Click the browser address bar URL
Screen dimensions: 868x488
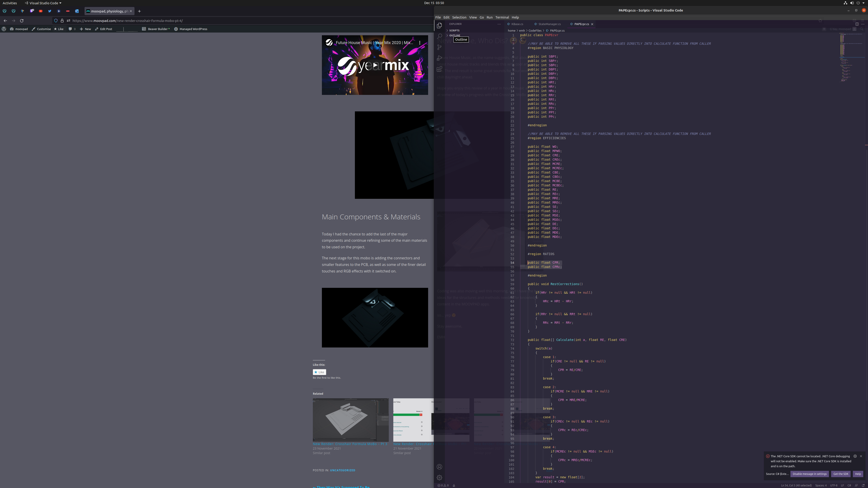click(x=128, y=21)
